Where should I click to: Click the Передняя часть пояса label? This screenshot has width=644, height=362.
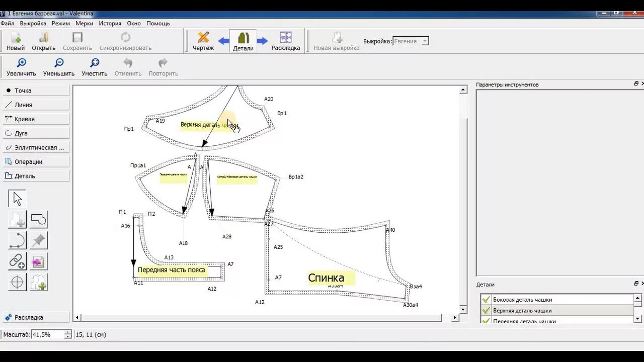point(172,270)
